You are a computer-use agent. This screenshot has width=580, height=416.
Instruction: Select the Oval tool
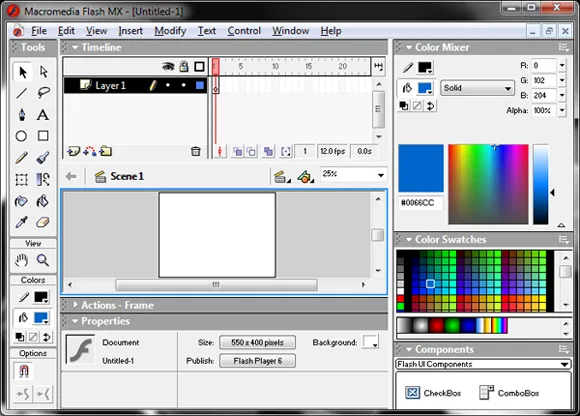coord(21,136)
